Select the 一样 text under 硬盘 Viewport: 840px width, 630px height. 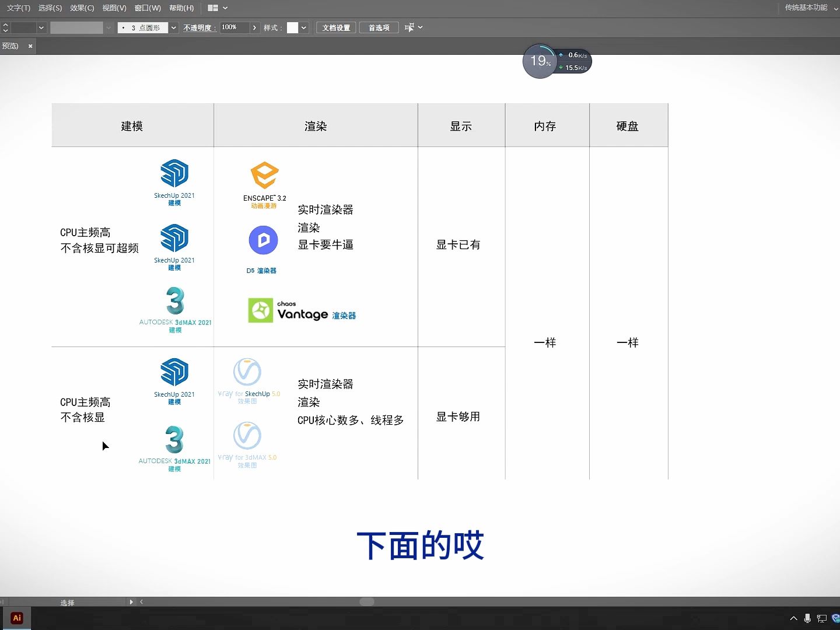point(628,342)
